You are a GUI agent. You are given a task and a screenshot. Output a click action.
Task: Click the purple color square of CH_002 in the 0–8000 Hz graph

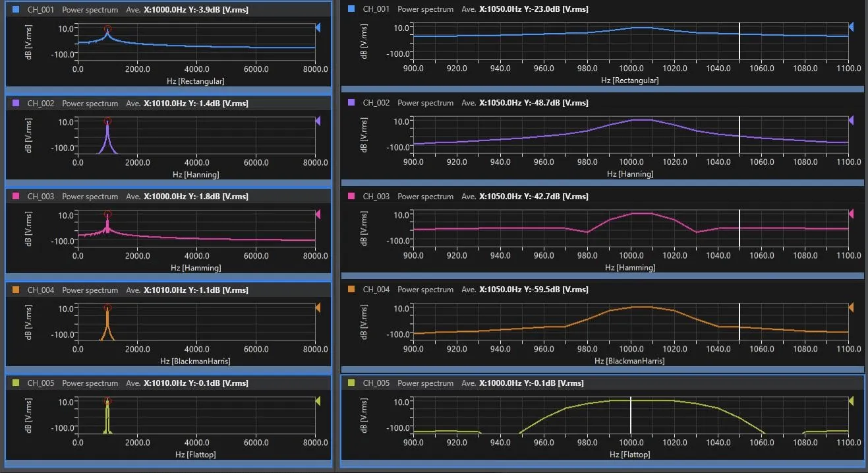(x=16, y=104)
